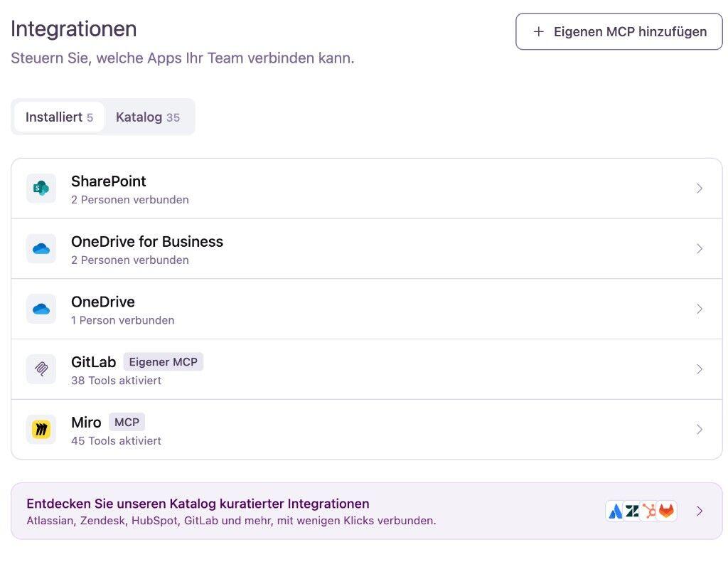
Task: Click the yellow Miro icon
Action: point(41,430)
